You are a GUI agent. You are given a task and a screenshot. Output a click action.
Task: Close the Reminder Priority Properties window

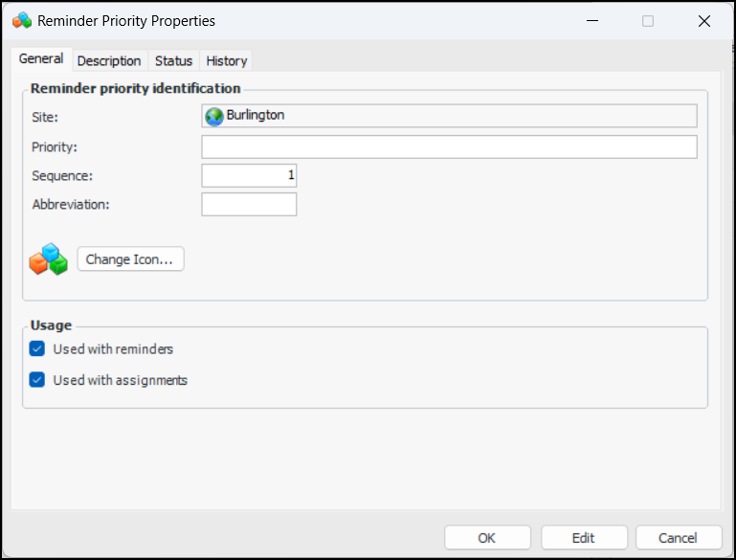[704, 21]
